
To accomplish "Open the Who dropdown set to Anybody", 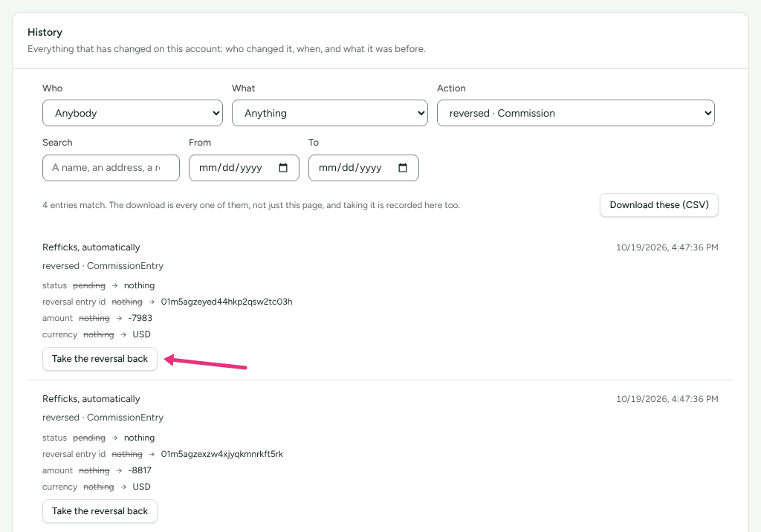I will (x=132, y=113).
